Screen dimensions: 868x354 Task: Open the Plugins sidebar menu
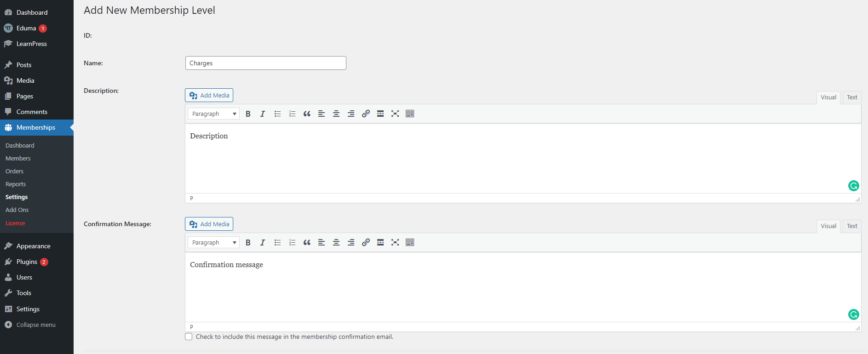tap(37, 262)
